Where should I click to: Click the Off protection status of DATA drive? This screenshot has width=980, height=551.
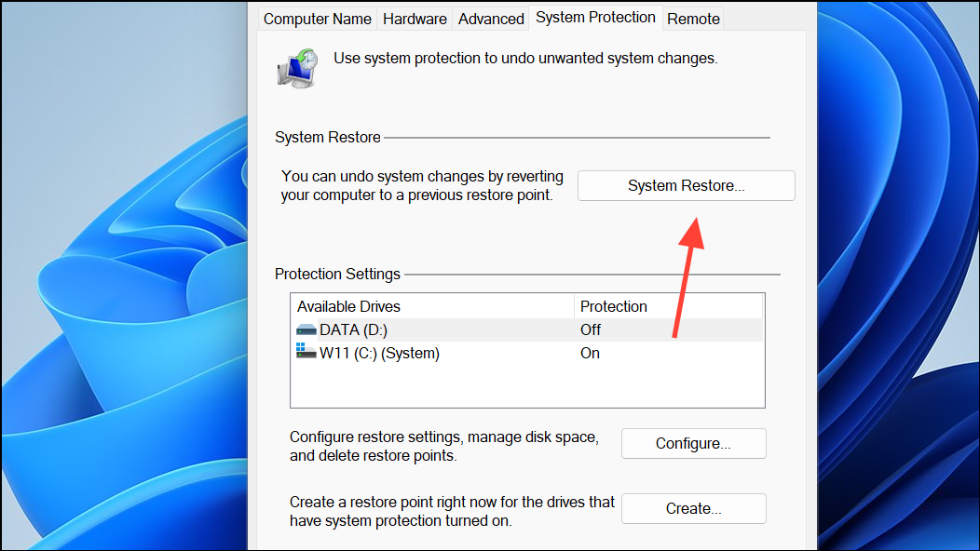pyautogui.click(x=590, y=329)
